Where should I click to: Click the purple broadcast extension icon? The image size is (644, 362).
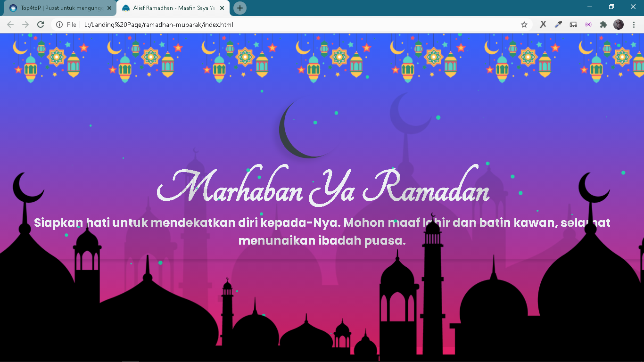pyautogui.click(x=588, y=24)
